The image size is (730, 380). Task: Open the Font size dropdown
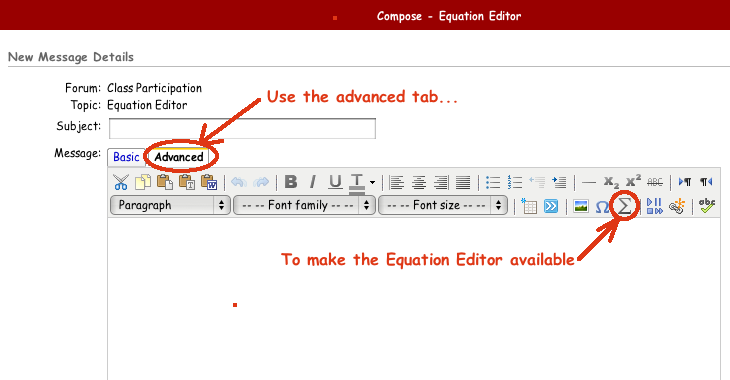pyautogui.click(x=443, y=205)
